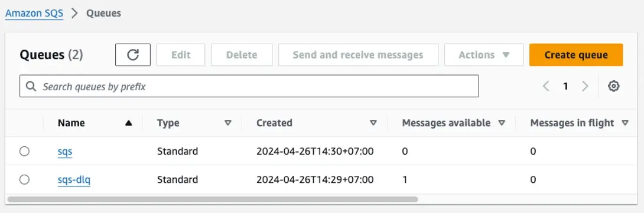
Task: Click the Delete button
Action: tap(242, 55)
